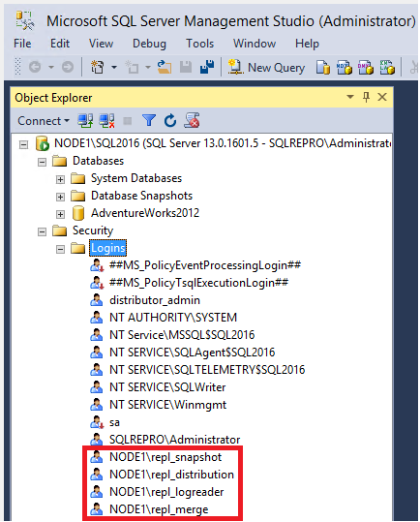420x522 pixels.
Task: Click the New Project toolbar icon
Action: point(98,67)
